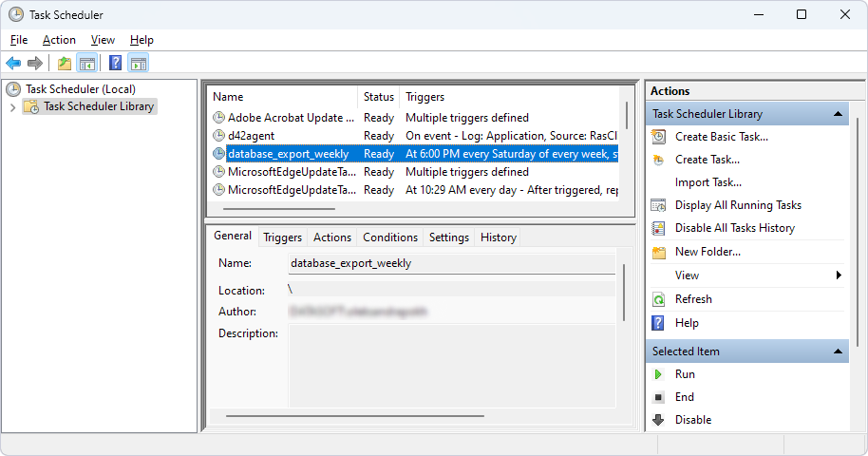Click Disable All Tasks History action
868x456 pixels.
(x=735, y=228)
